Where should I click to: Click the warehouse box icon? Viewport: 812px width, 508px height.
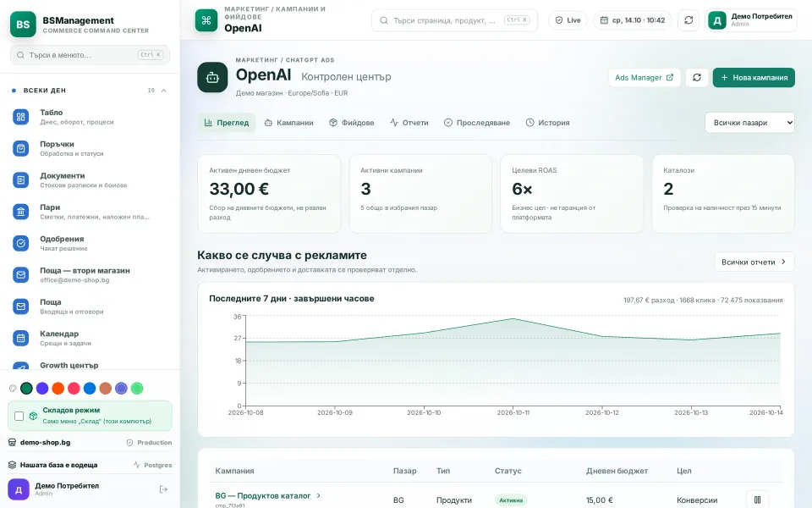(33, 416)
